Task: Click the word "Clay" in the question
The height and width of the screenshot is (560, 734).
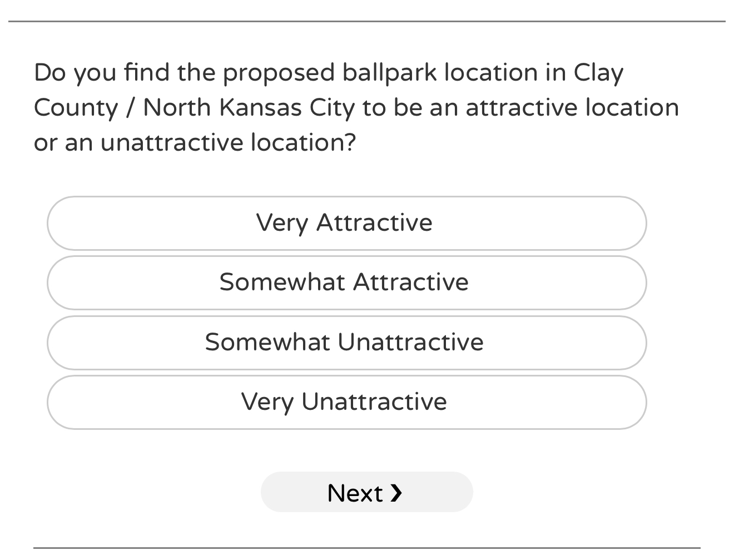Action: (x=598, y=73)
